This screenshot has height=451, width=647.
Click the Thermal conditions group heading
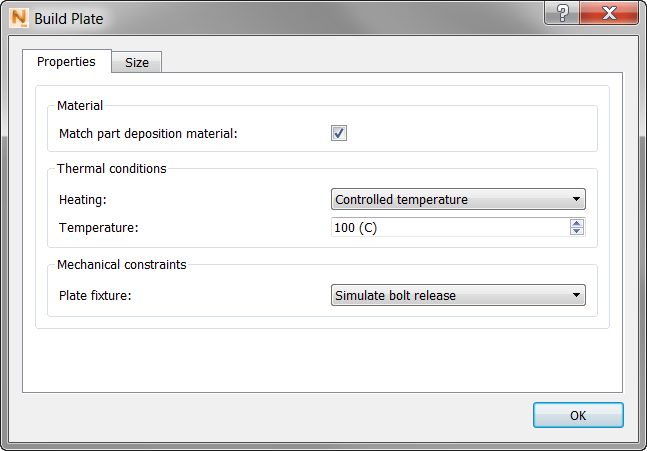click(x=111, y=168)
